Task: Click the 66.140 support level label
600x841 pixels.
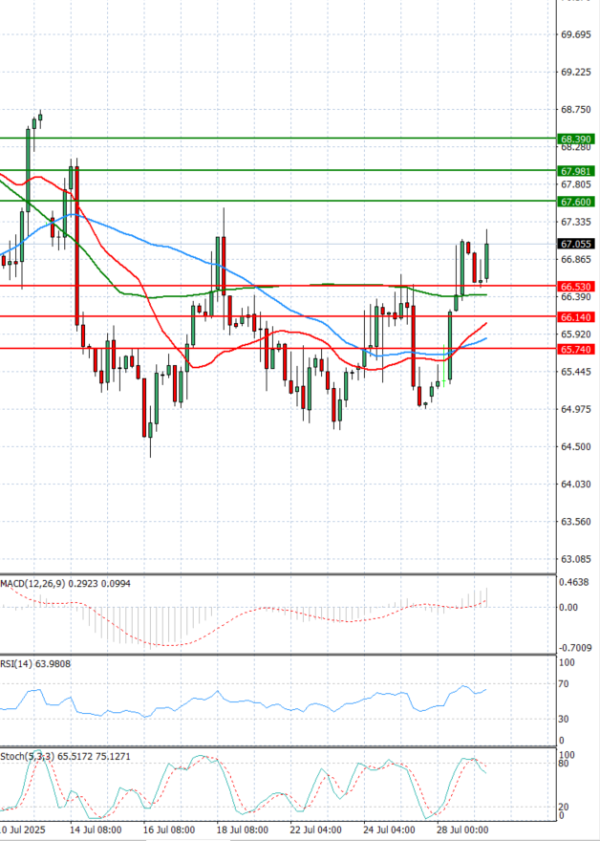Action: 576,318
